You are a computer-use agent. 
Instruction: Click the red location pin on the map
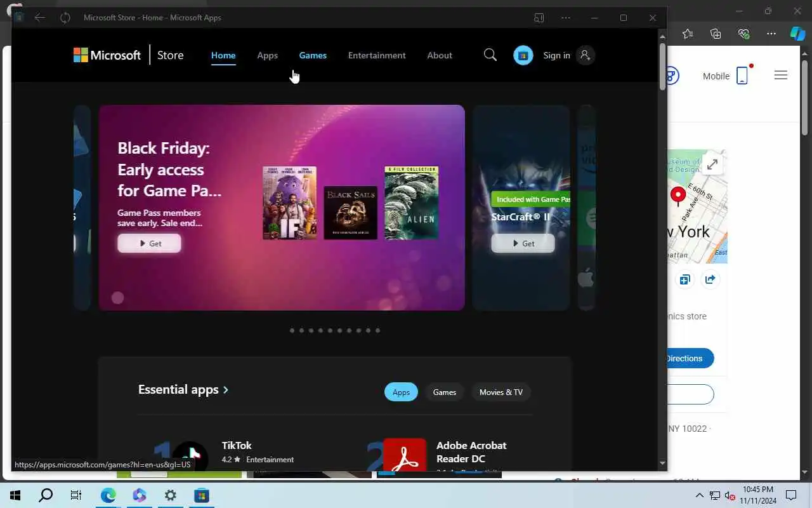click(678, 196)
